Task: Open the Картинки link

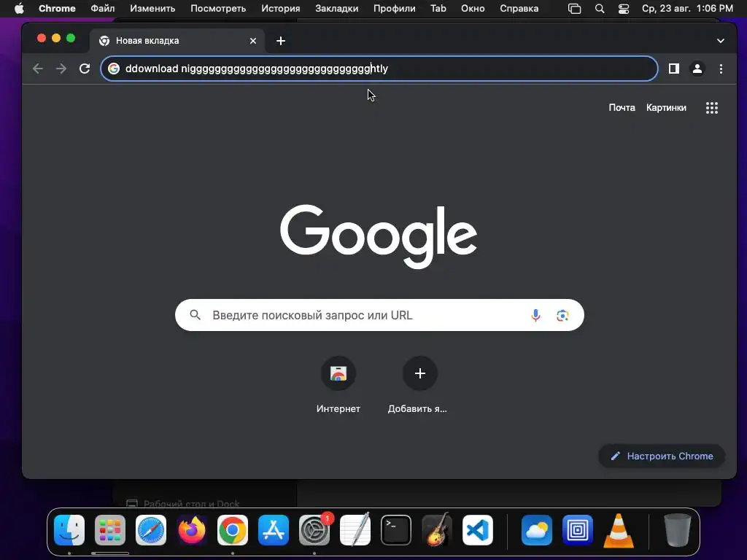Action: [x=666, y=108]
